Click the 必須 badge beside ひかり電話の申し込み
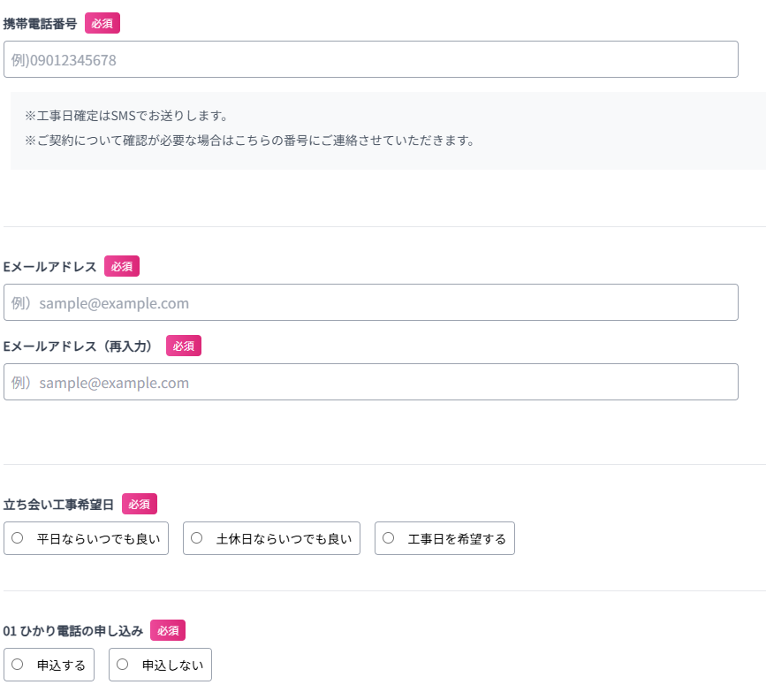766x700 pixels. click(168, 630)
